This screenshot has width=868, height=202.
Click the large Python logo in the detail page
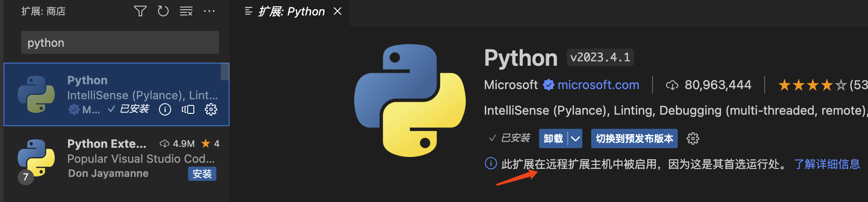pyautogui.click(x=410, y=101)
